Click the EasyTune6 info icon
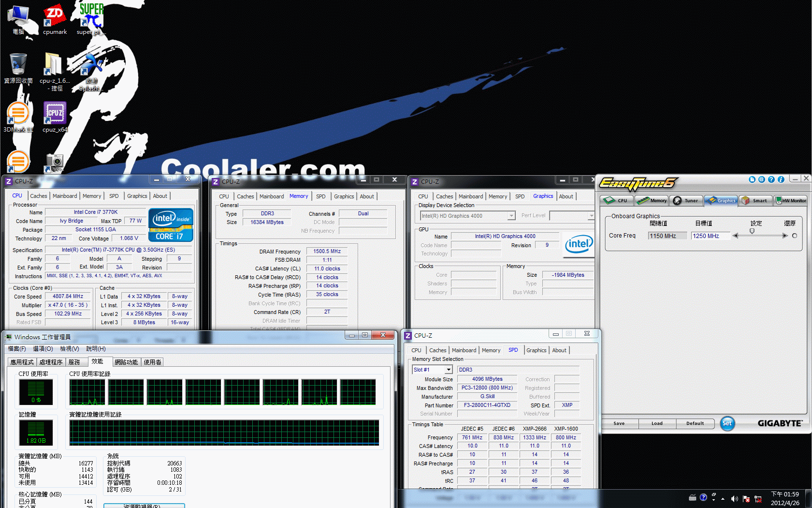 [x=781, y=179]
